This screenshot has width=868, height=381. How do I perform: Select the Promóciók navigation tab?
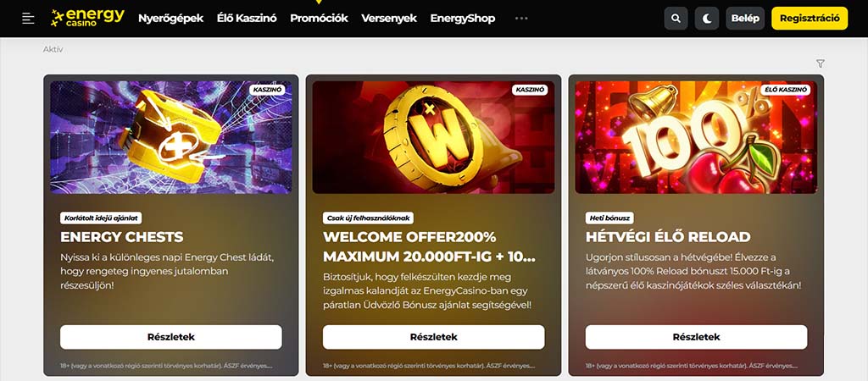pos(319,19)
